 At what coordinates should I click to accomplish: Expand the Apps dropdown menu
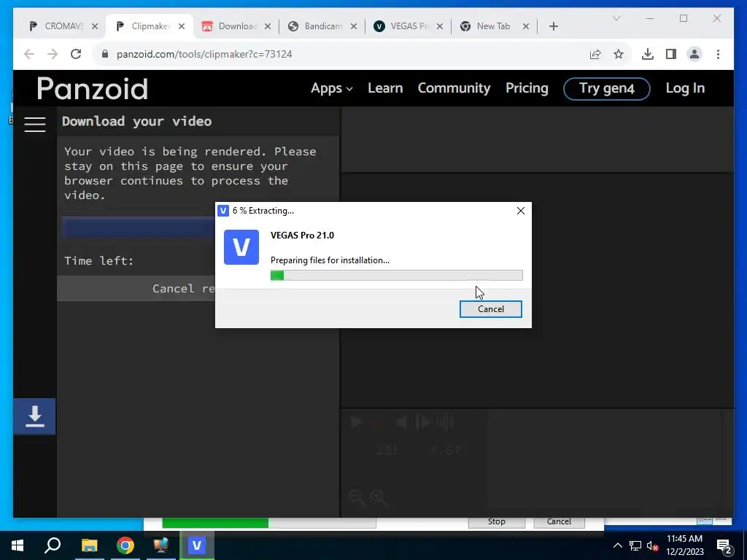(x=332, y=88)
